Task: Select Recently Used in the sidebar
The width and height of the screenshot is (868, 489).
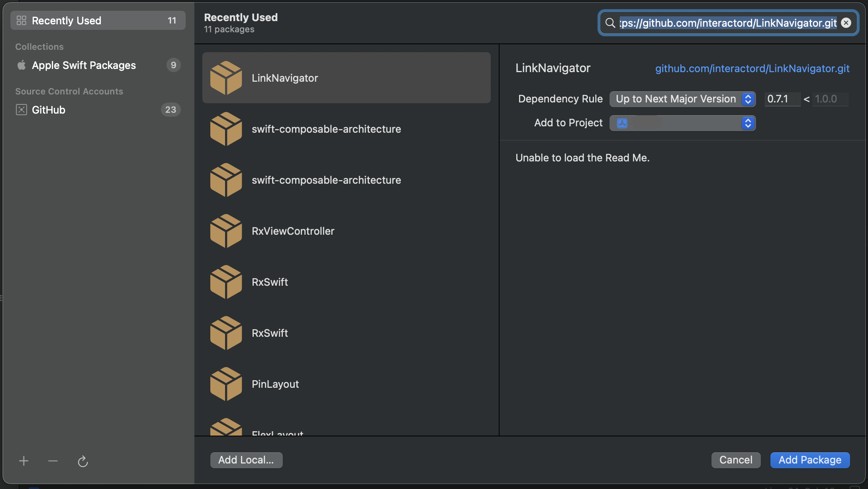Action: coord(67,21)
